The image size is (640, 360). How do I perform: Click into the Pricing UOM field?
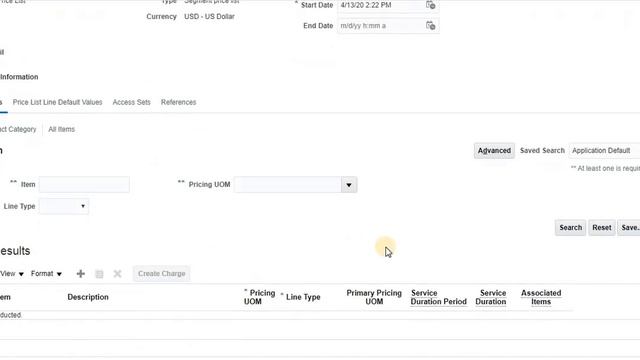[288, 185]
